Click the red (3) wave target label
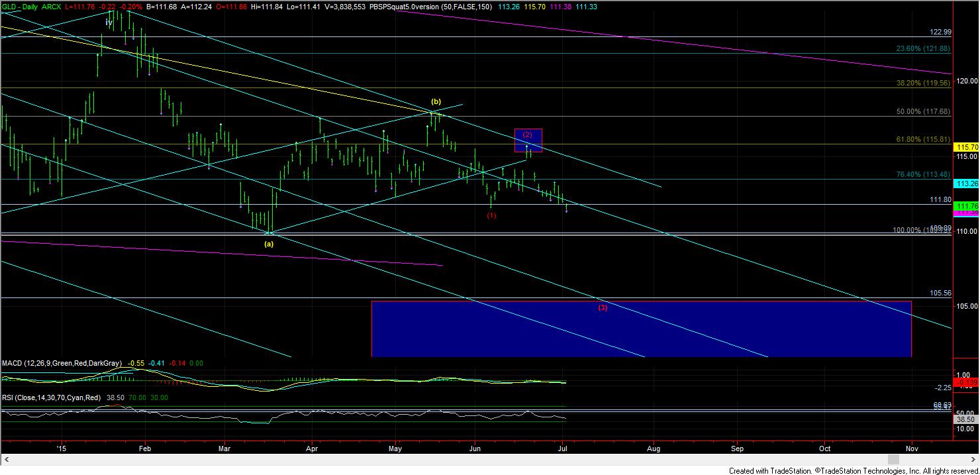Viewport: 980px width, 475px height. pyautogui.click(x=603, y=308)
